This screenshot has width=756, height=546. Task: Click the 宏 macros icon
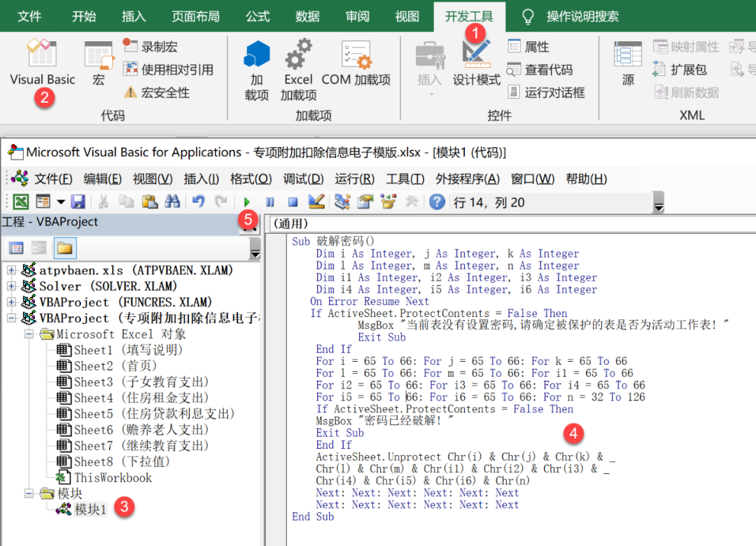point(99,63)
